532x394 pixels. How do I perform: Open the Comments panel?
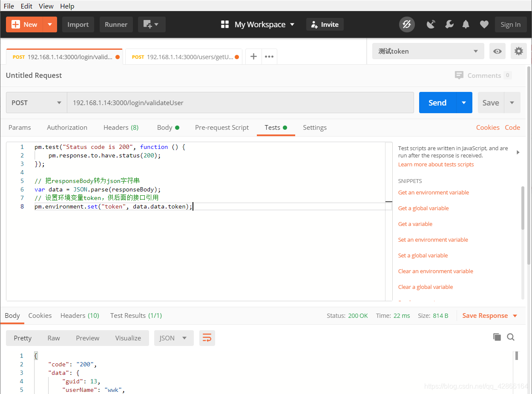pyautogui.click(x=483, y=75)
